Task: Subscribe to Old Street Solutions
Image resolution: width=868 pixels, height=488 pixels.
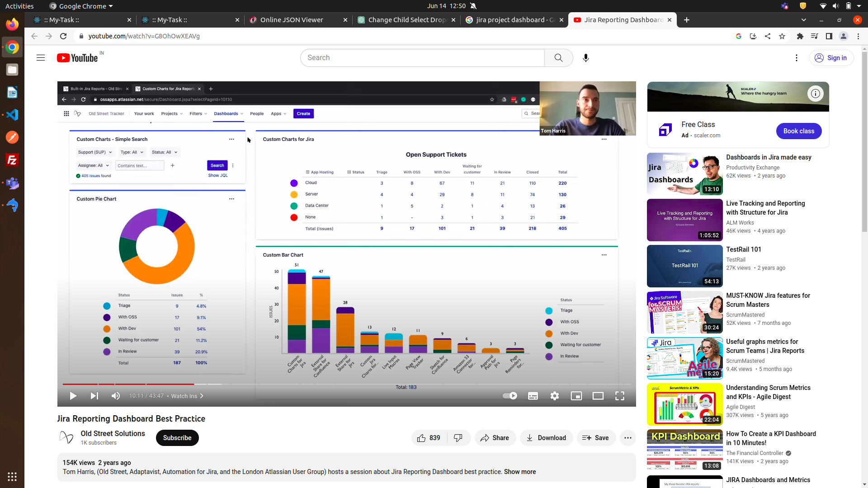Action: [x=177, y=438]
